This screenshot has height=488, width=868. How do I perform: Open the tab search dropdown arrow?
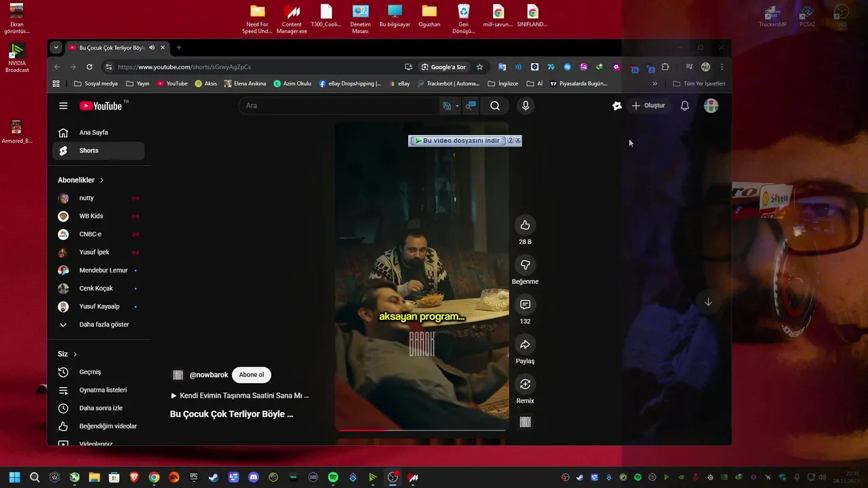(x=56, y=48)
